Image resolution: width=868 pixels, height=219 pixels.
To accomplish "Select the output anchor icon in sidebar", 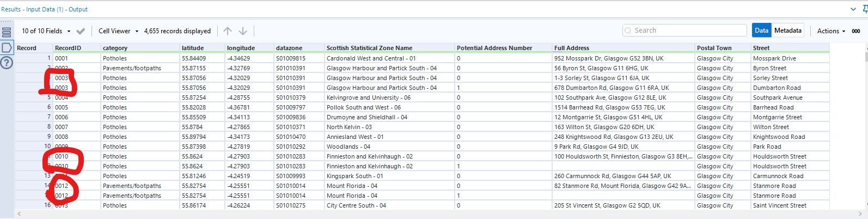I will click(x=7, y=48).
